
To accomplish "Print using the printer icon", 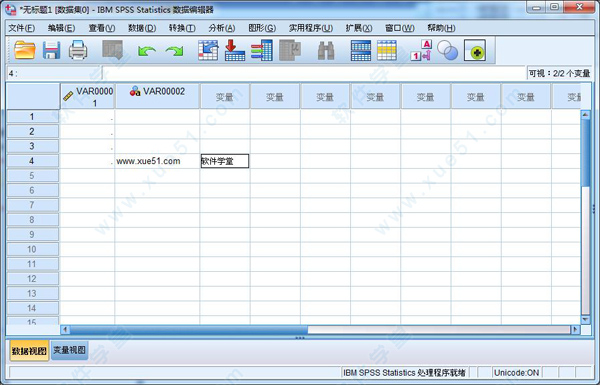I will pyautogui.click(x=78, y=50).
